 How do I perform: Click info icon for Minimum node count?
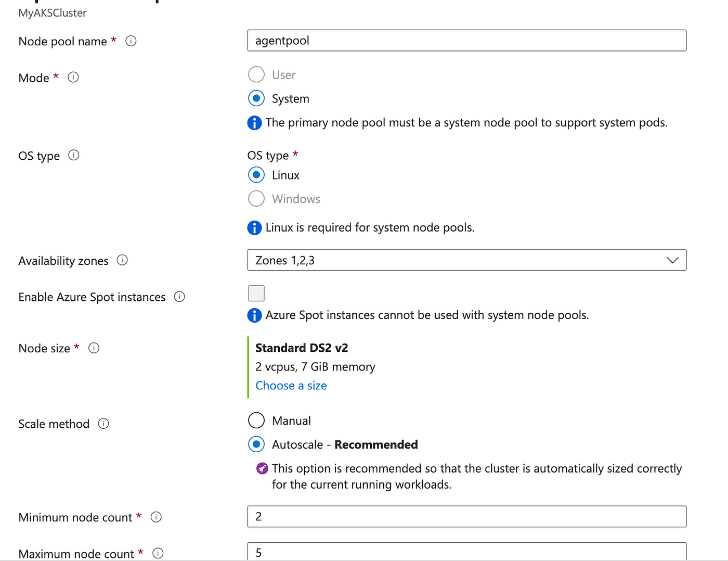coord(156,517)
